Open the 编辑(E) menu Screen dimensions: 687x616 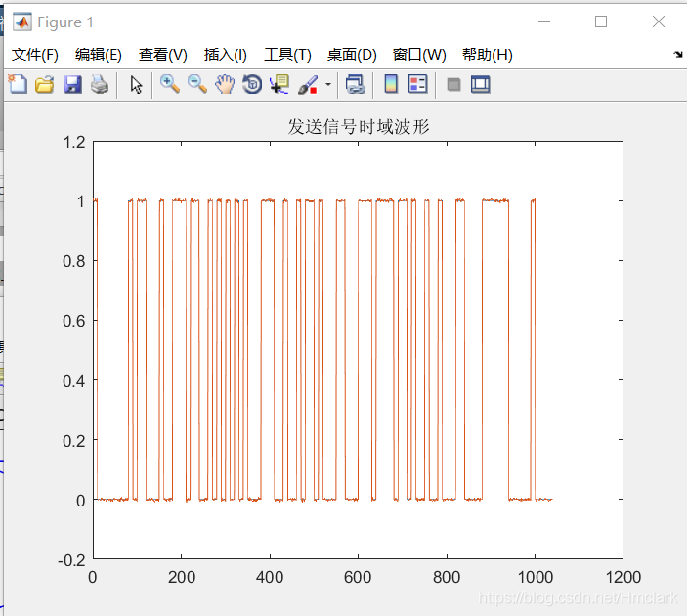coord(98,55)
